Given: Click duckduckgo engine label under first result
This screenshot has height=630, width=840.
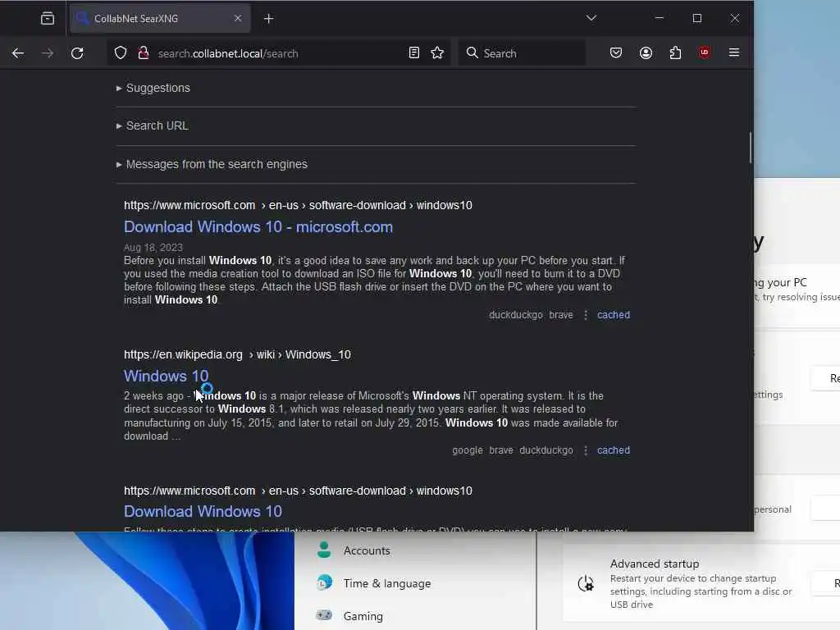Looking at the screenshot, I should [516, 315].
